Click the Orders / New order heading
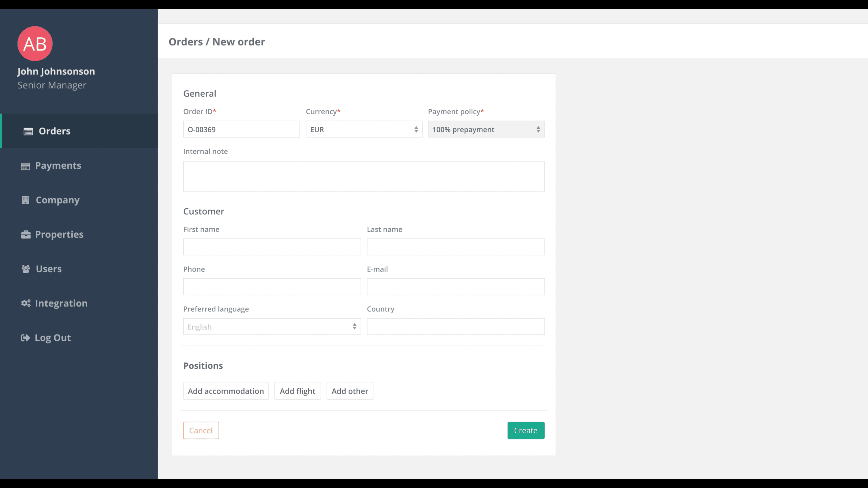The image size is (868, 488). (217, 42)
